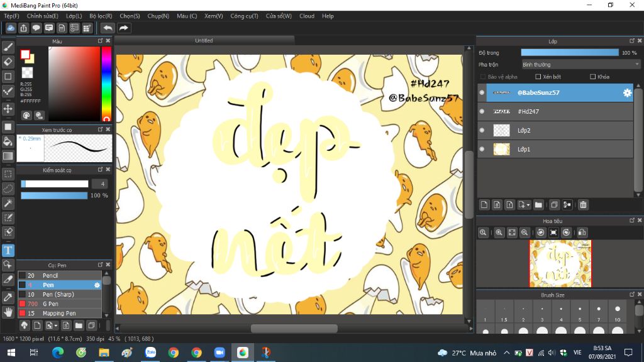Viewport: 644px width, 362px height.
Task: Undock the Lớp panel
Action: point(632,41)
